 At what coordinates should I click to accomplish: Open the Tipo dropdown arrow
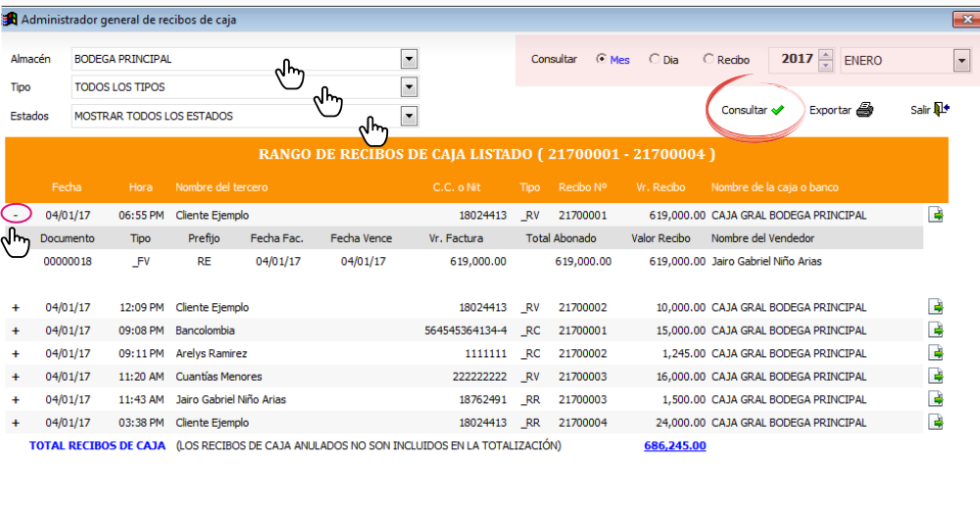pyautogui.click(x=409, y=87)
